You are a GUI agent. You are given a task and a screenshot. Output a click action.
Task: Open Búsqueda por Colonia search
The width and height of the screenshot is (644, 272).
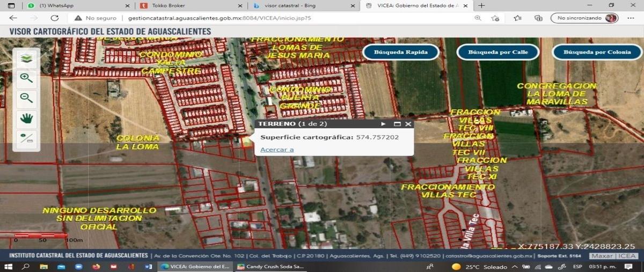click(x=596, y=52)
